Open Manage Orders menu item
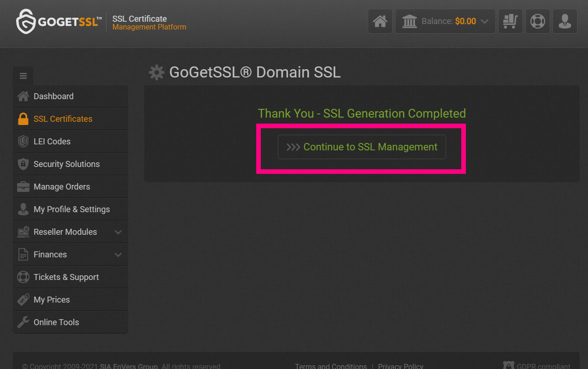 (71, 187)
